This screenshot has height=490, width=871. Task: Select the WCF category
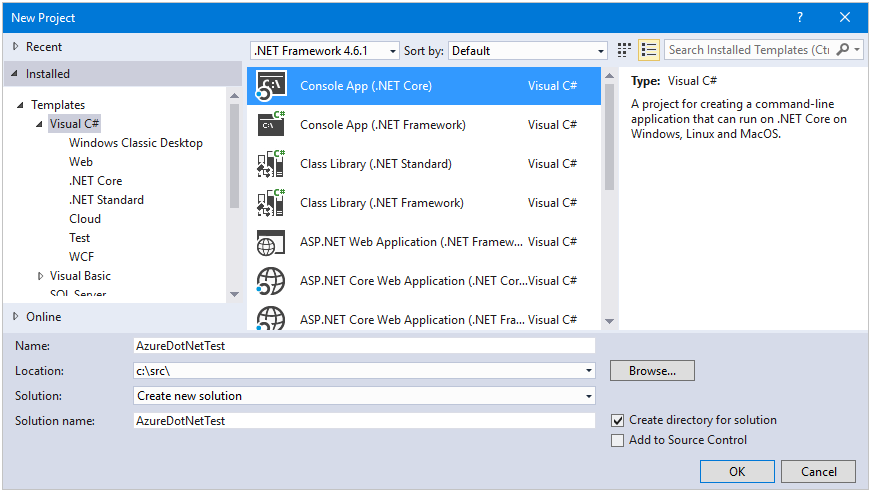[81, 257]
